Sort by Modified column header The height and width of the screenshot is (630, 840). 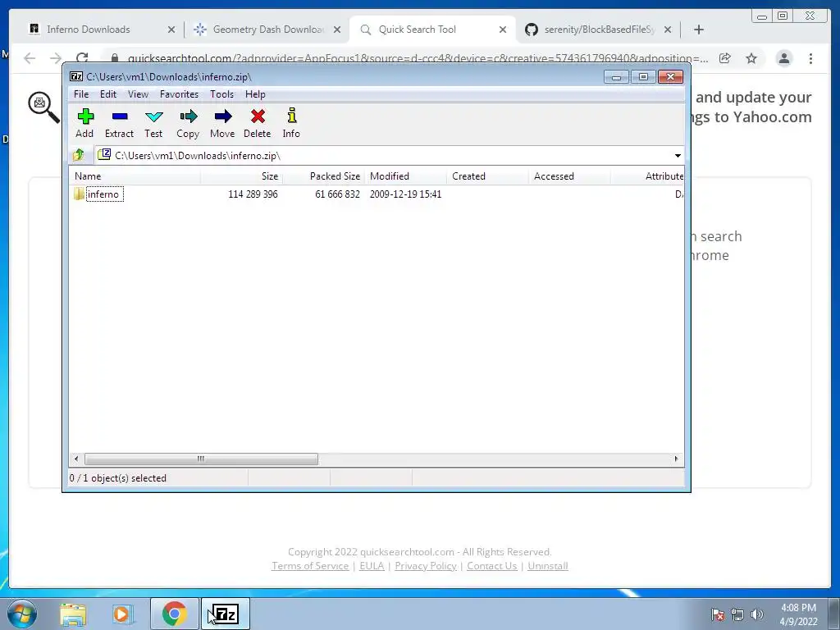coord(405,176)
